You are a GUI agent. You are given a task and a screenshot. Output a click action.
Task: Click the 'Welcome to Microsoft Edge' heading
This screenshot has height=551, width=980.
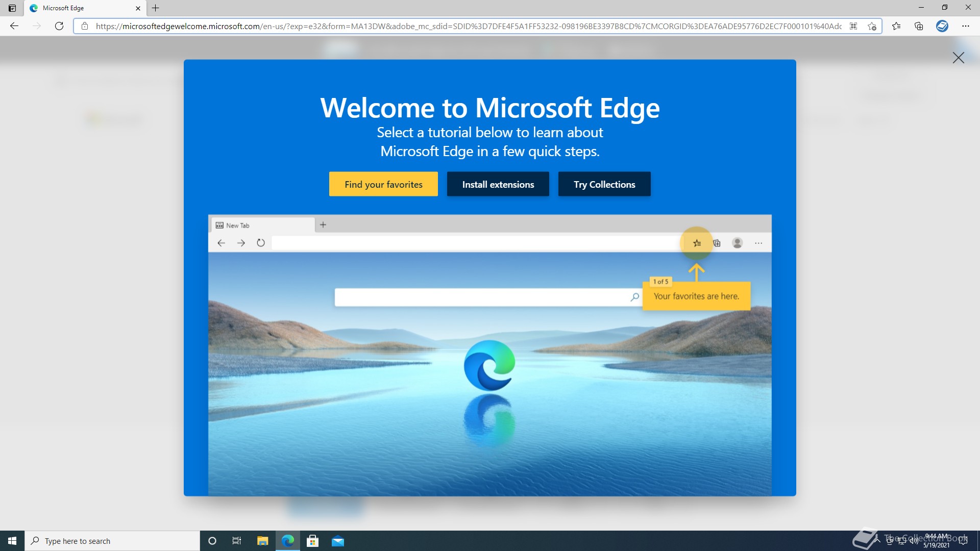(x=490, y=108)
